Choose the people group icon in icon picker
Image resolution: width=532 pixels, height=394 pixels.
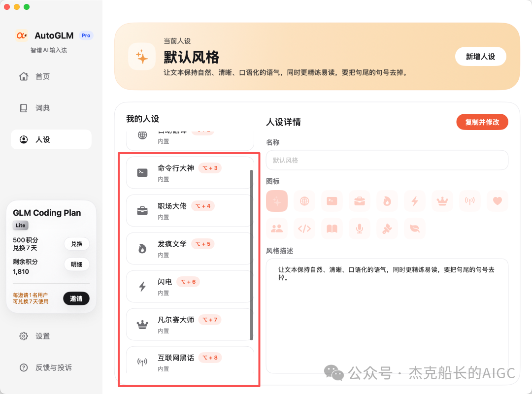coord(277,229)
